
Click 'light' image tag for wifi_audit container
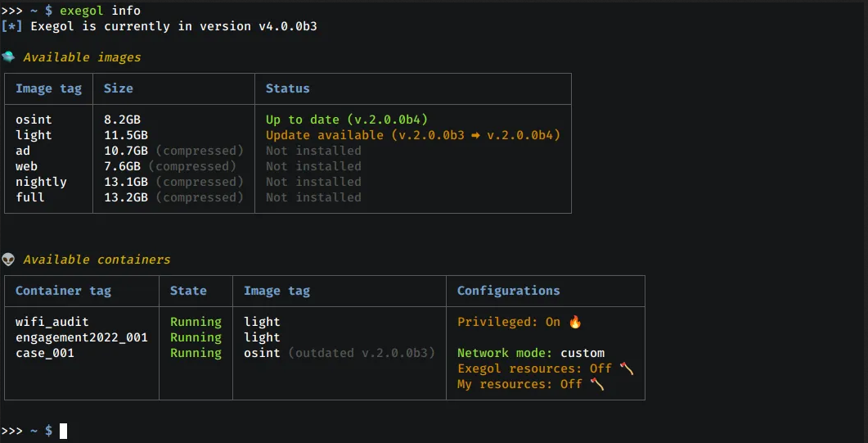pos(262,322)
